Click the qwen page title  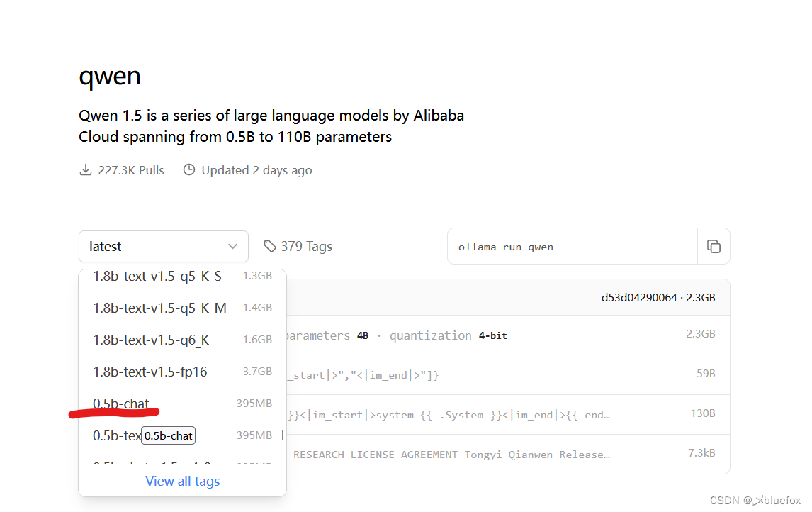[x=110, y=77]
